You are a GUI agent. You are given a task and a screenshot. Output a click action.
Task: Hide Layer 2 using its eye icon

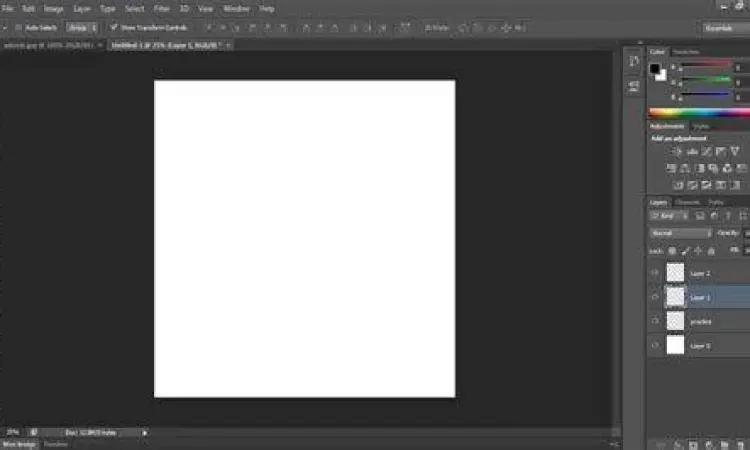655,272
